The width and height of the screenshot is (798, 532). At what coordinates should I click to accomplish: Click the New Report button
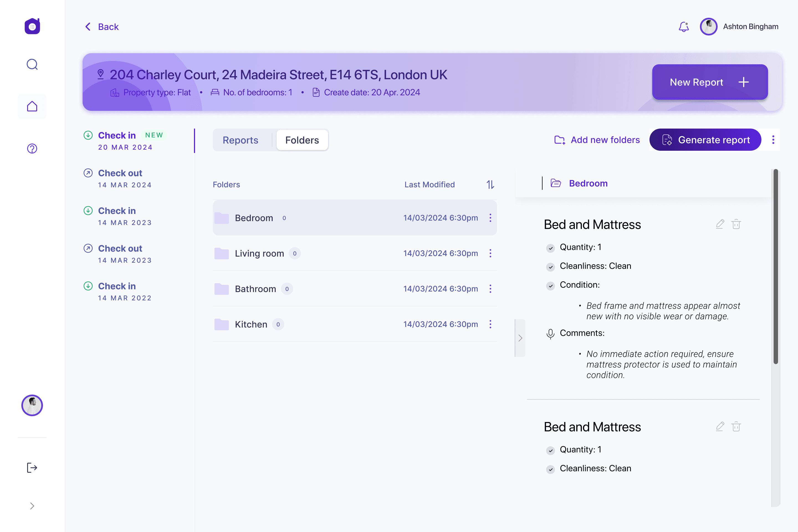[x=709, y=82]
